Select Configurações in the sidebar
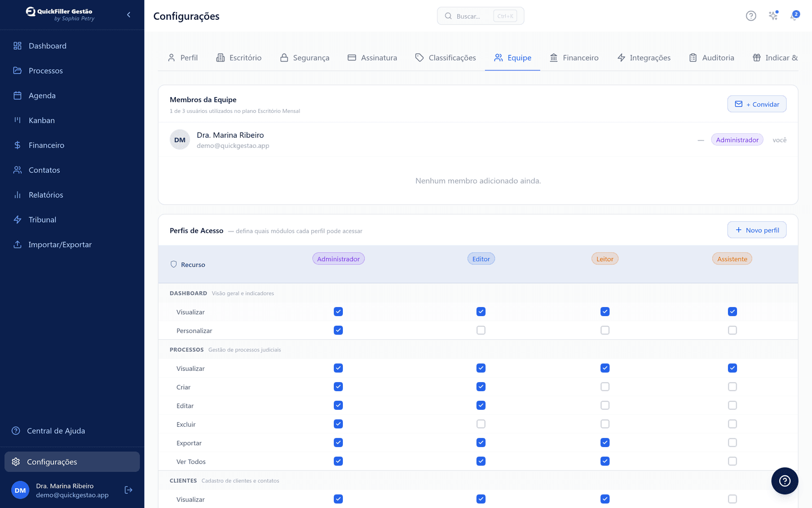This screenshot has height=508, width=812. tap(72, 462)
